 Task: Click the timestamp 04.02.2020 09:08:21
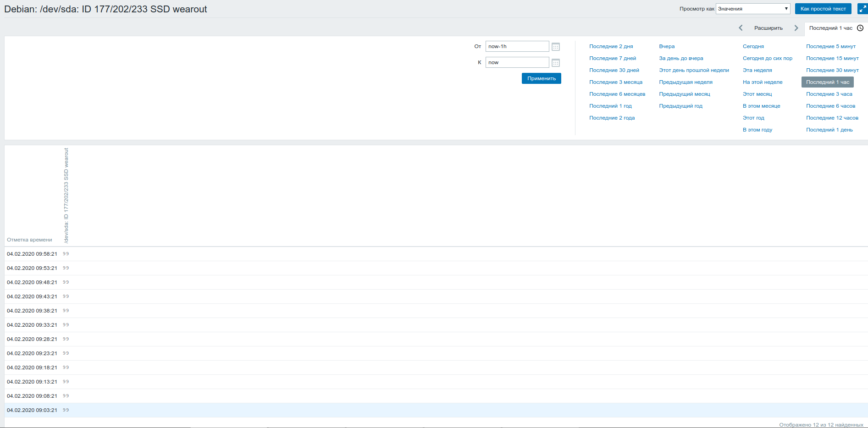tap(32, 396)
